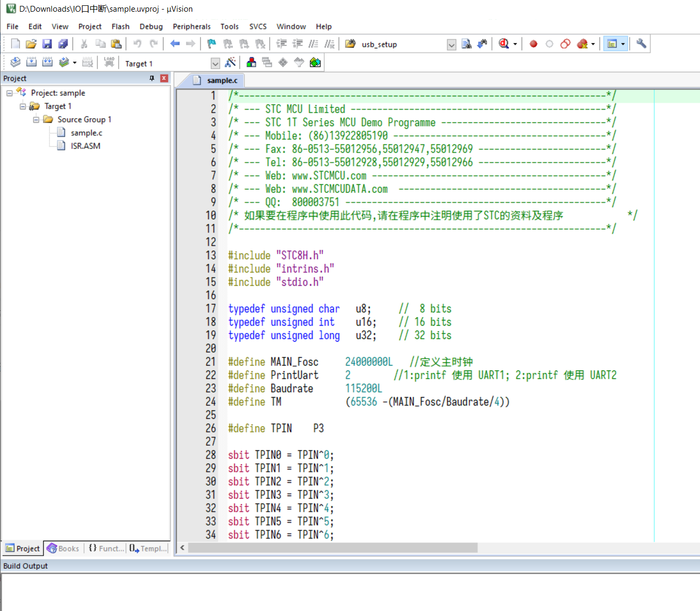Open a file with the folder icon
Viewport: 700px width, 611px height.
click(x=31, y=44)
